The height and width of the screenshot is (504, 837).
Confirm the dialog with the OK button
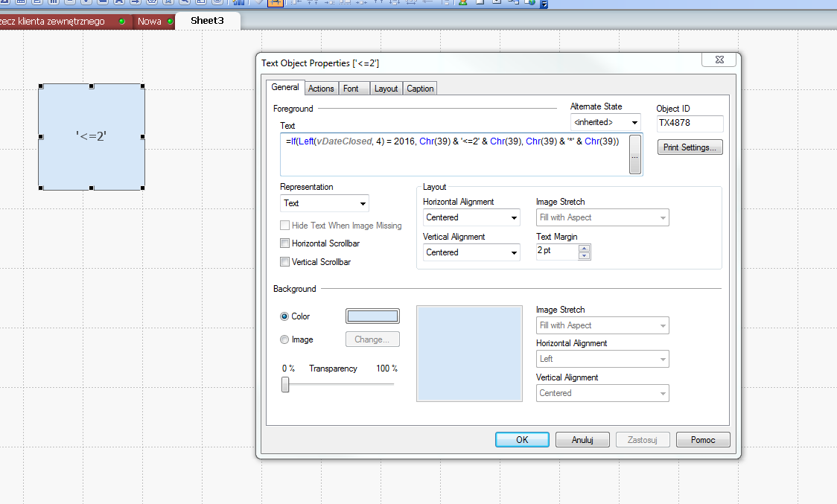click(522, 440)
